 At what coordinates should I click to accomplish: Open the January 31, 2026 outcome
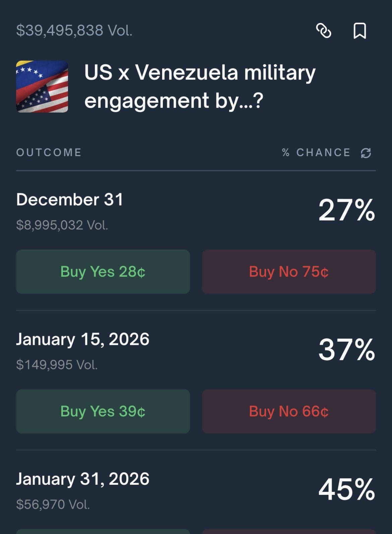click(83, 479)
